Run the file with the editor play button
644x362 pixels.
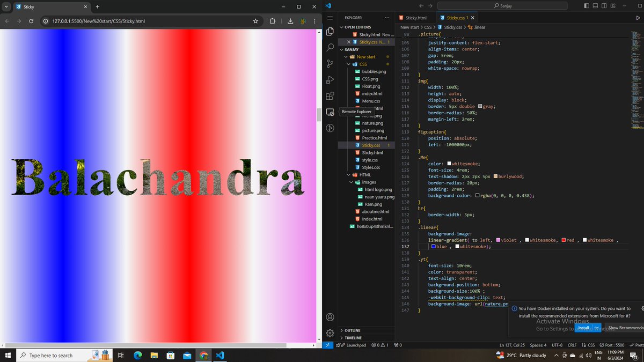click(637, 18)
